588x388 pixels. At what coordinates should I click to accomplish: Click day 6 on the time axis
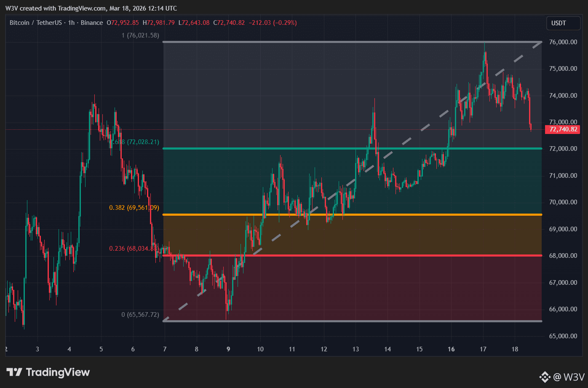[x=133, y=349]
